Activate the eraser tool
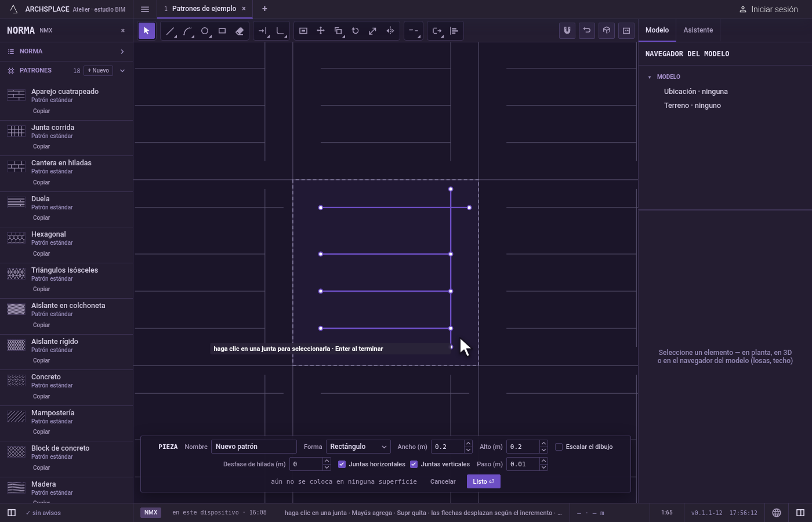Viewport: 812px width, 522px height. point(240,31)
